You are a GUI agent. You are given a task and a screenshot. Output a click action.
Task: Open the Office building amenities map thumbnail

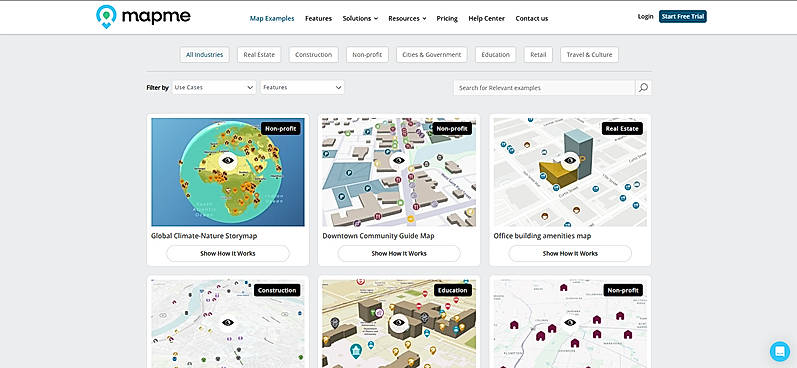[570, 172]
